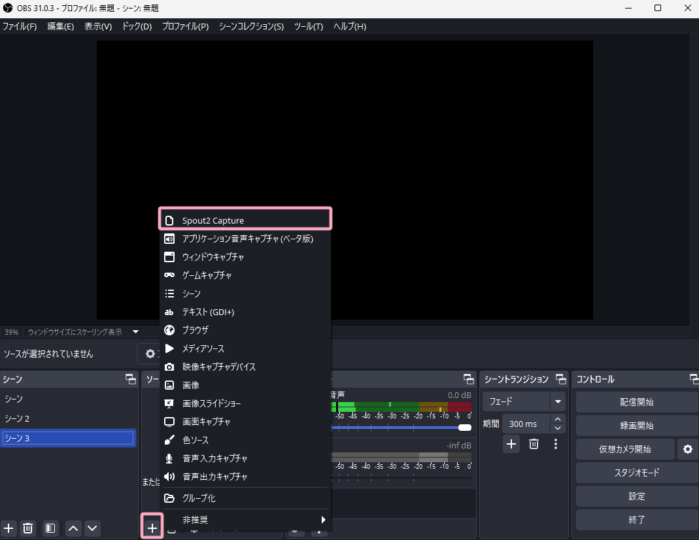Select シーン 2 in scenes list
The height and width of the screenshot is (540, 699).
coord(68,418)
